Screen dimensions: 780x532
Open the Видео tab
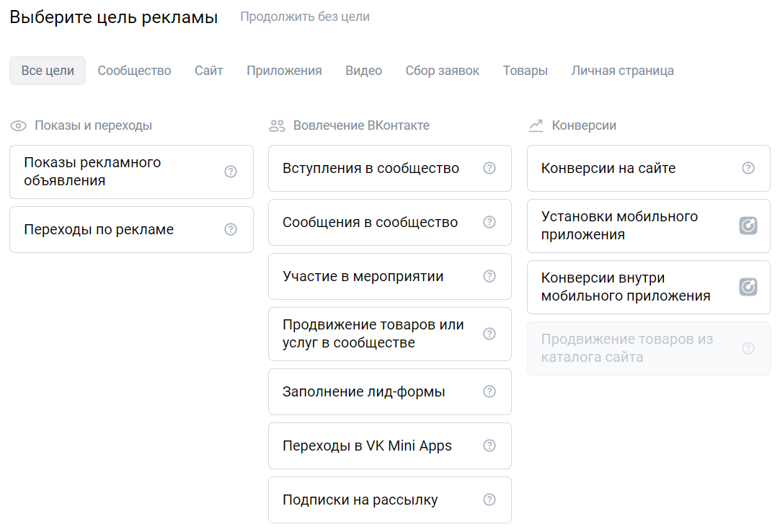[363, 71]
